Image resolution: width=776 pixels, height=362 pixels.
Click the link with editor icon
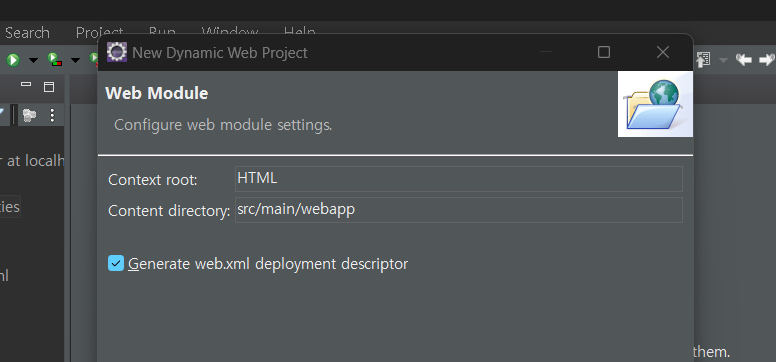pyautogui.click(x=30, y=115)
